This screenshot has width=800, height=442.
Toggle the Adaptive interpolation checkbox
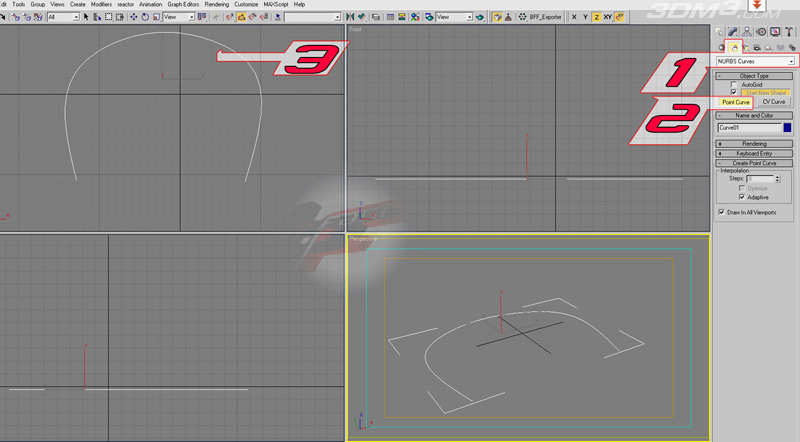point(741,197)
